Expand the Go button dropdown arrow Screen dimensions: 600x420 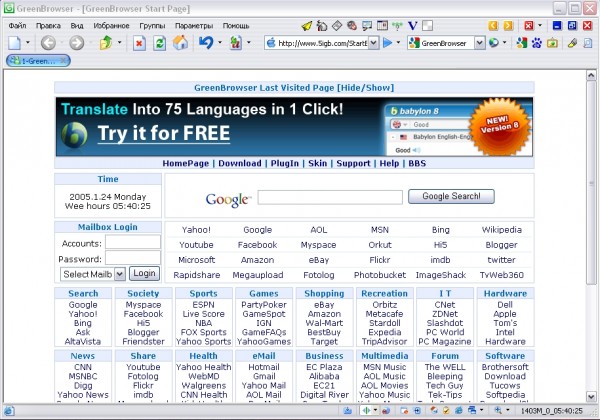(x=398, y=42)
